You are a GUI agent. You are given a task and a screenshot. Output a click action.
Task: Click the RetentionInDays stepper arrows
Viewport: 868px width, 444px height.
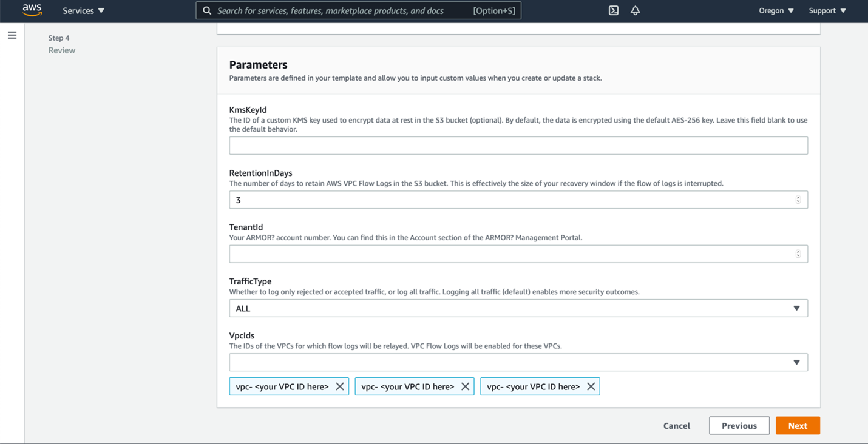[x=798, y=200]
